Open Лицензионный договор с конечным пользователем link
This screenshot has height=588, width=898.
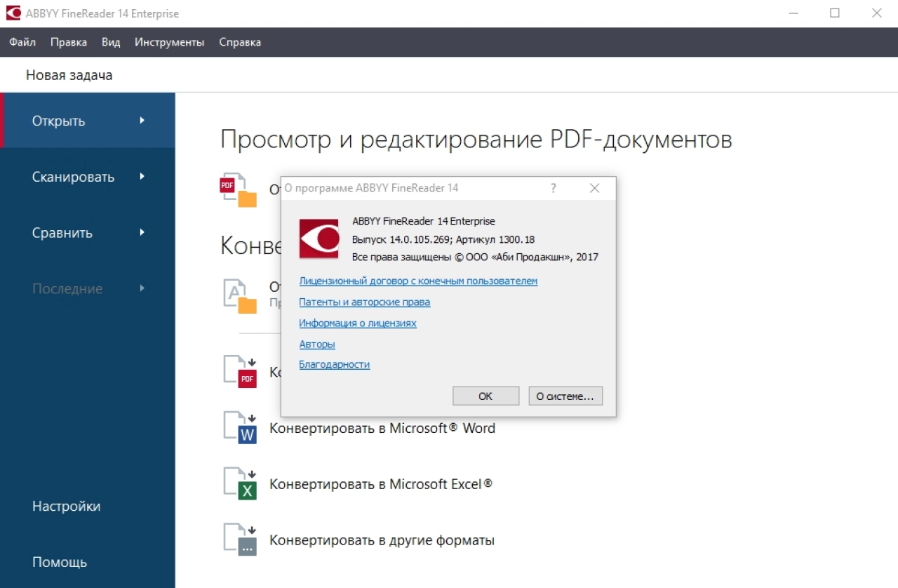click(418, 281)
